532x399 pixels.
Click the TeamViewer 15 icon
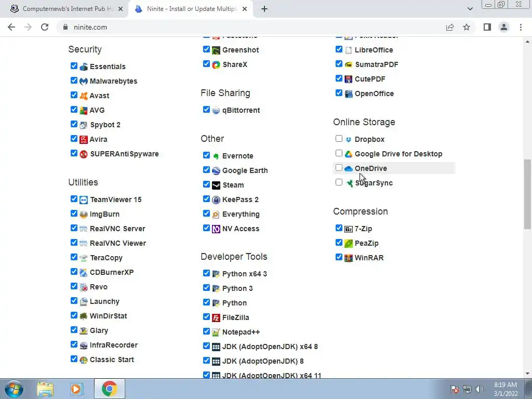click(x=84, y=200)
